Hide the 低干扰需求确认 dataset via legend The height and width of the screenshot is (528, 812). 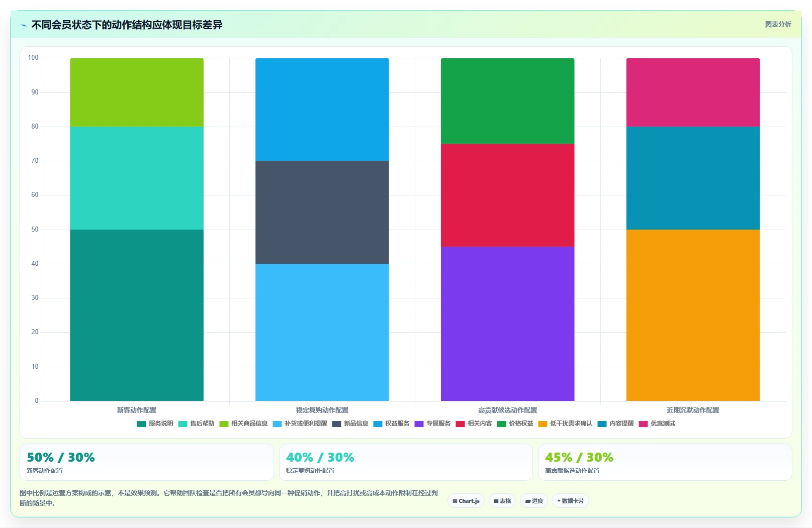(x=565, y=424)
